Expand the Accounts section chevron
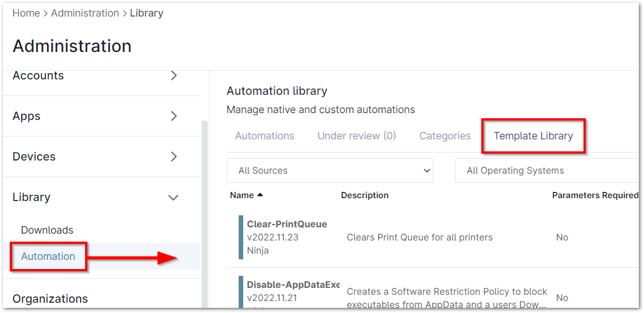 tap(174, 75)
